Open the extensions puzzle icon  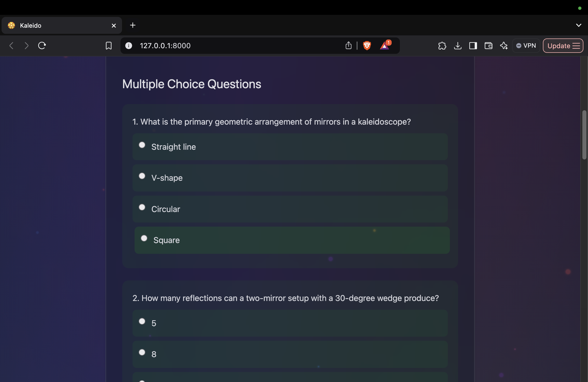(442, 46)
